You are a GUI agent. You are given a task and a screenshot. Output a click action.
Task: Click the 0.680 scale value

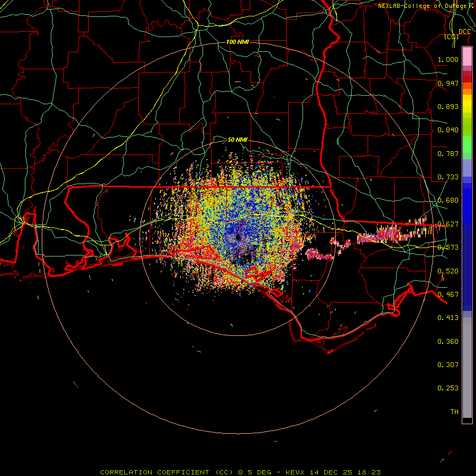448,200
